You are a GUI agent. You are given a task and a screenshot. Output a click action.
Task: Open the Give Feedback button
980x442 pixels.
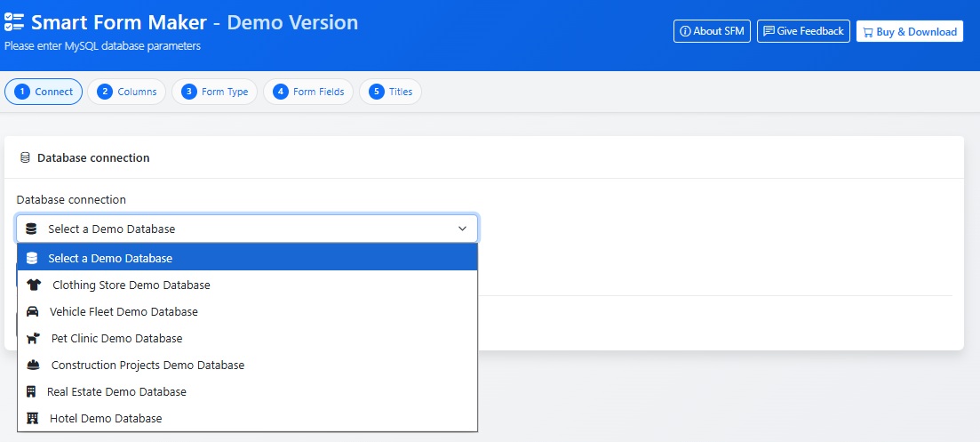(x=803, y=31)
